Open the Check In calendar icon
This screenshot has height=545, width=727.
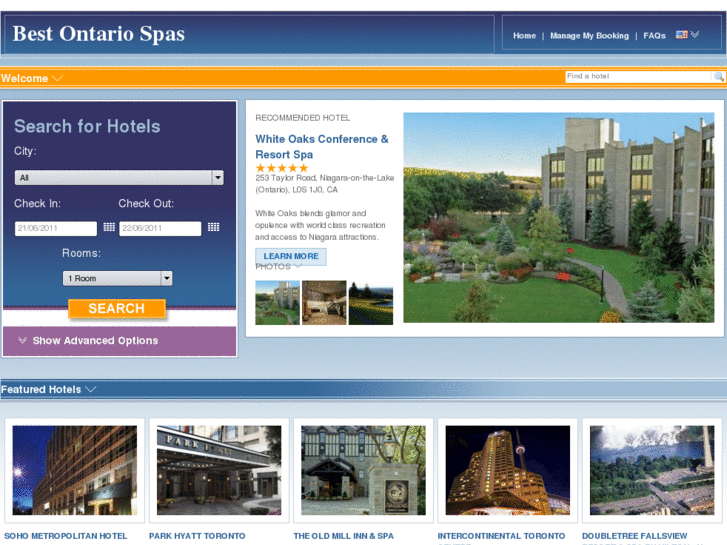109,227
